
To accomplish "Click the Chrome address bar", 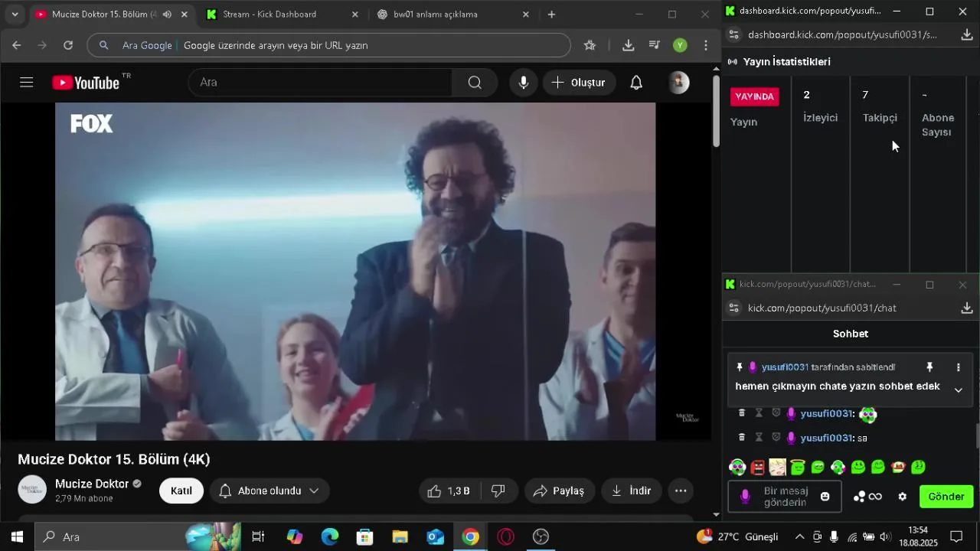I will click(329, 45).
